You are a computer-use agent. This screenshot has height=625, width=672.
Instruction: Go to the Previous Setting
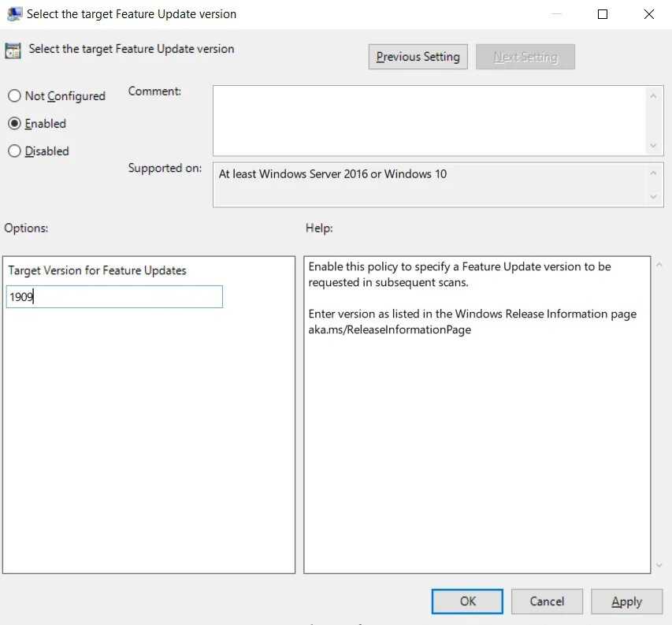(418, 57)
